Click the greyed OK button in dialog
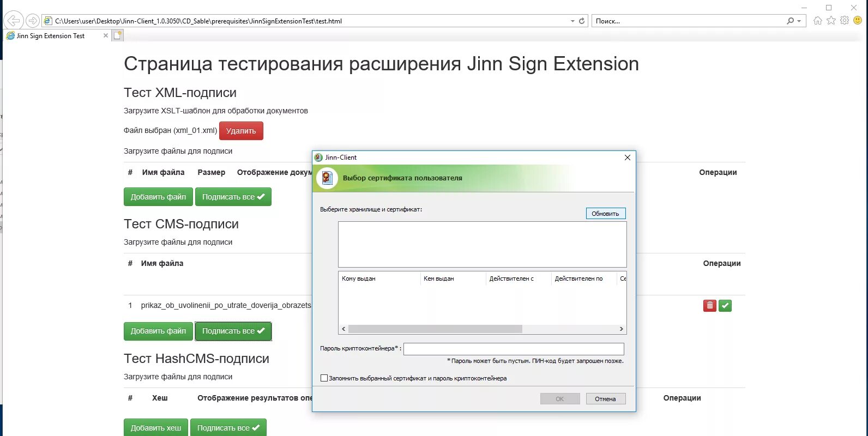The width and height of the screenshot is (868, 436). coord(560,399)
